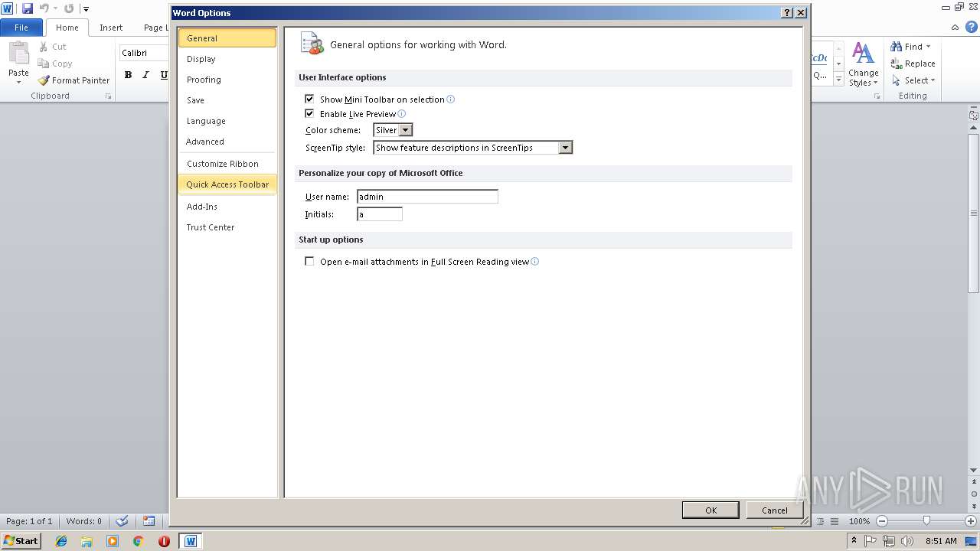Switch to the Insert ribbon tab

click(111, 28)
